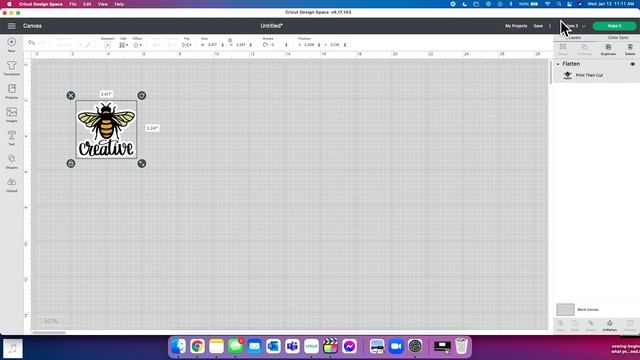Click the Position X stepper

(319, 45)
